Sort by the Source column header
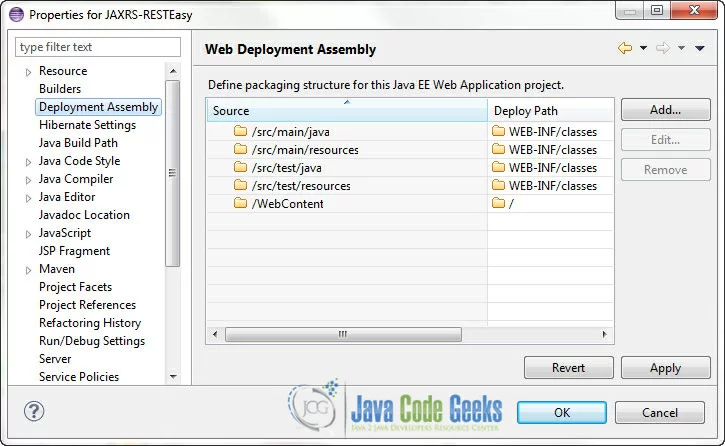Image resolution: width=725 pixels, height=446 pixels. (347, 110)
